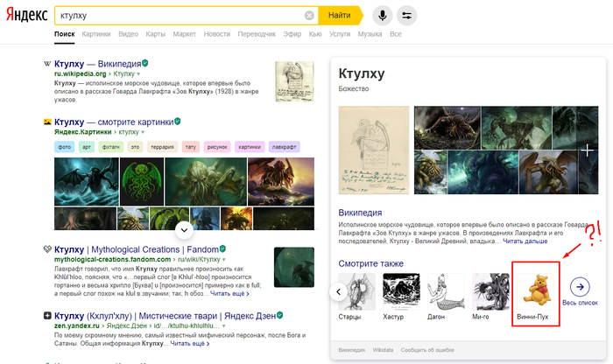Clear the search field with X icon

point(309,16)
